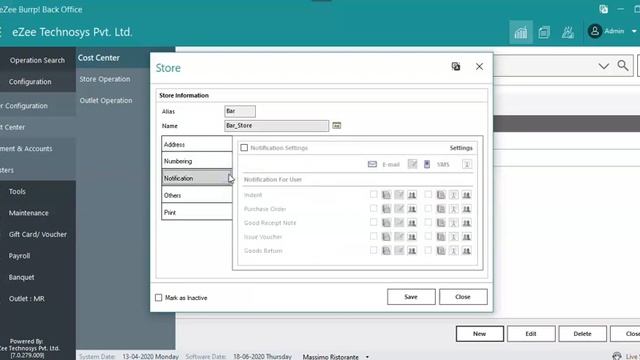640x360 pixels.
Task: Click Issue Voucher row SMS single-person icon
Action: (453, 237)
